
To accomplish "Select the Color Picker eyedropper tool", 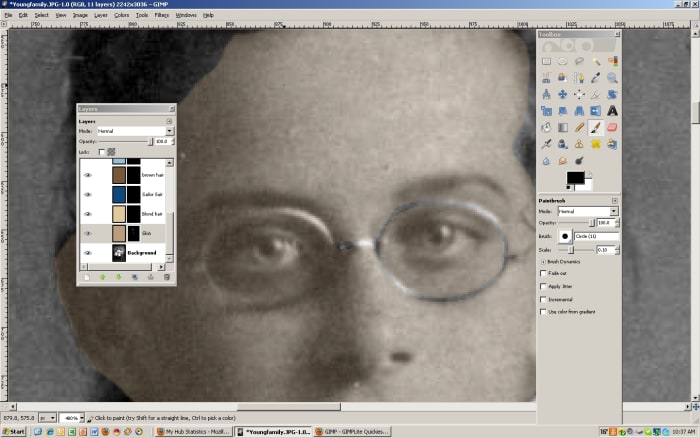I will tap(596, 78).
